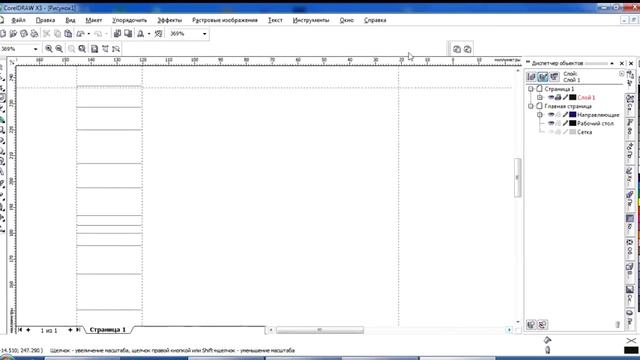This screenshot has width=640, height=360.
Task: Expand the Направляющие tree node
Action: (540, 115)
